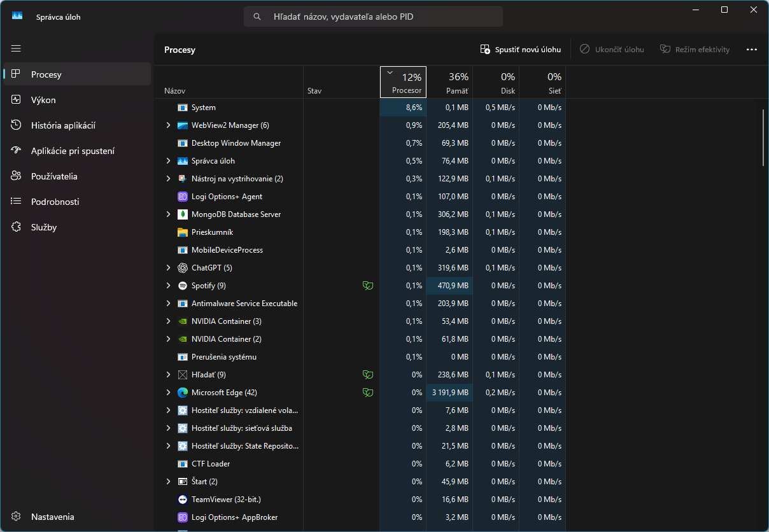The height and width of the screenshot is (532, 769).
Task: Open the Služby tab
Action: tap(77, 227)
